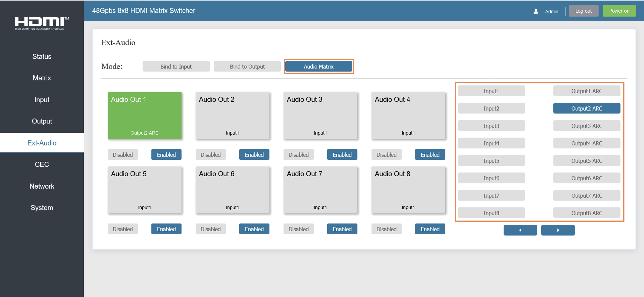This screenshot has width=644, height=297.
Task: Disable Audio Out 2
Action: 210,155
